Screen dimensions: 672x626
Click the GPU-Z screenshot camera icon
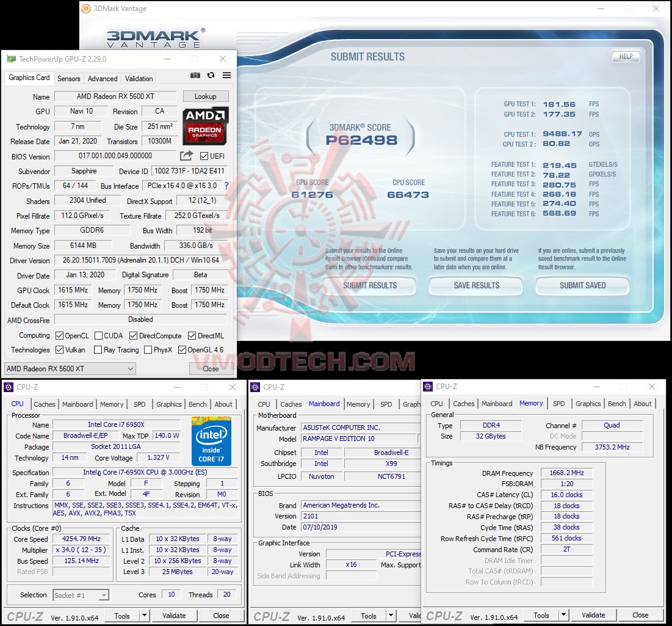[195, 76]
